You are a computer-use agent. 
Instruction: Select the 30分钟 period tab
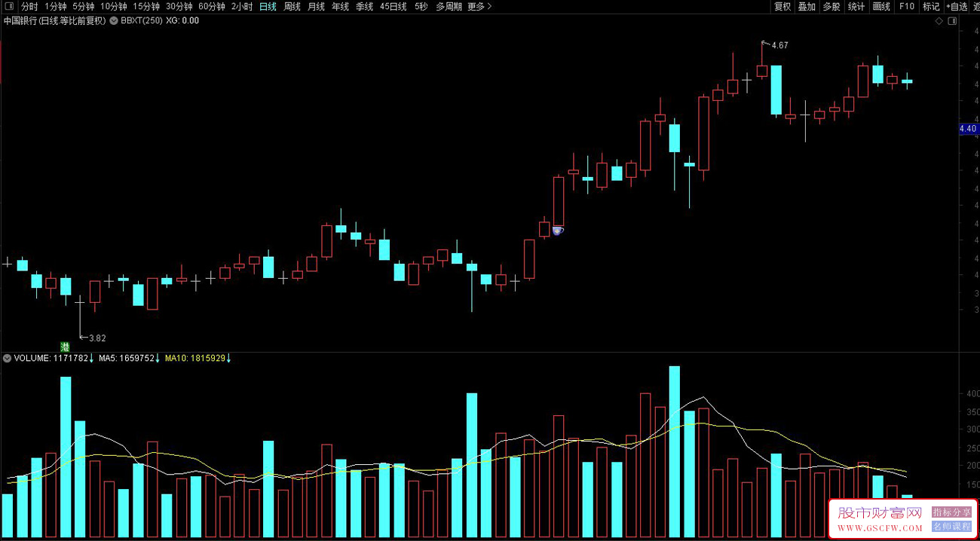pos(179,7)
